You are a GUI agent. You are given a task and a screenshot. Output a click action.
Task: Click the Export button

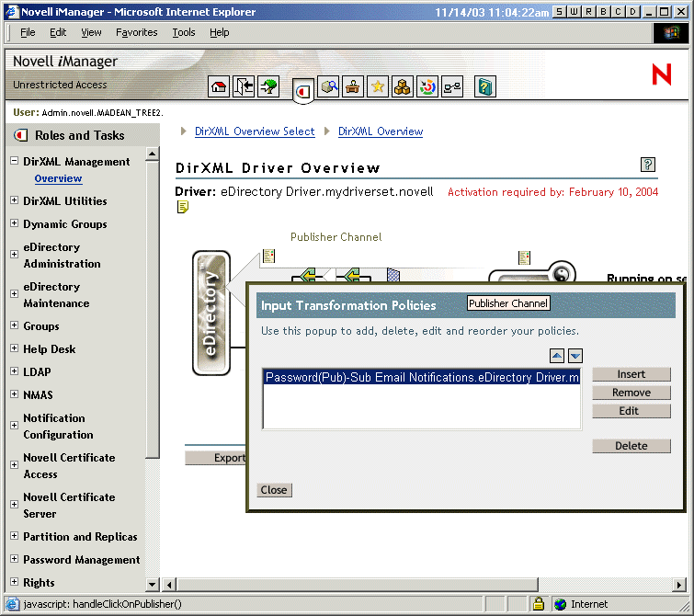(216, 458)
